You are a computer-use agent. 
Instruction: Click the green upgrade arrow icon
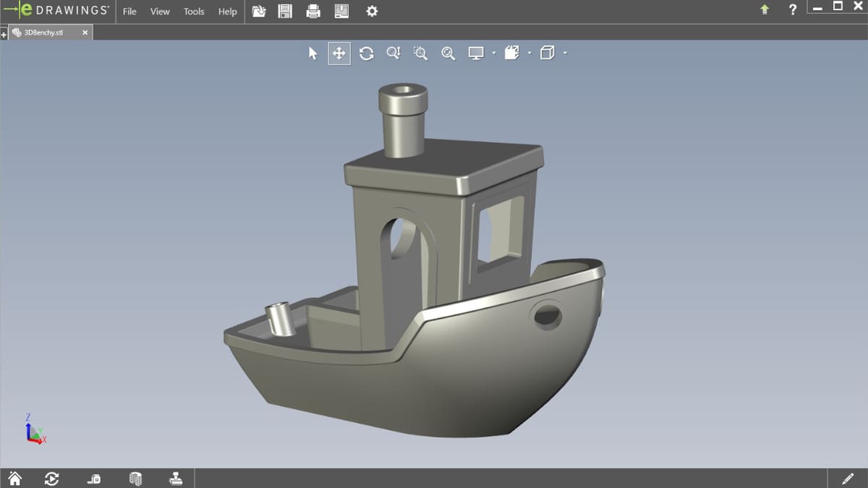tap(765, 10)
